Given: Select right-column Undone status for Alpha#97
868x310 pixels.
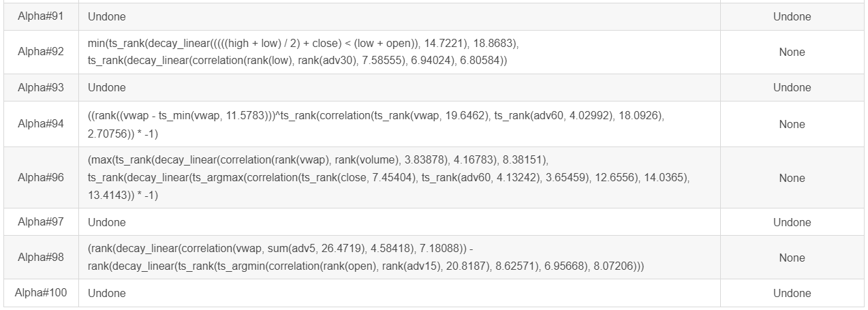Looking at the screenshot, I should point(792,222).
